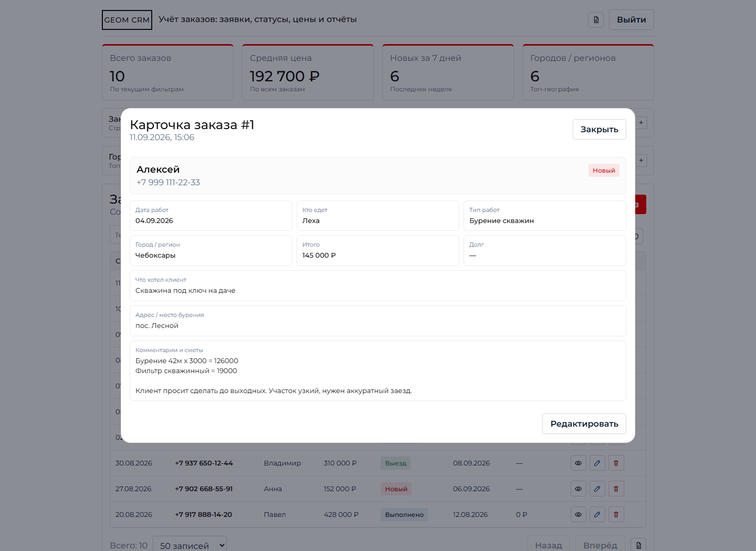This screenshot has height=551, width=756.
Task: Click the Итого value 145 000 ₽
Action: tap(319, 256)
